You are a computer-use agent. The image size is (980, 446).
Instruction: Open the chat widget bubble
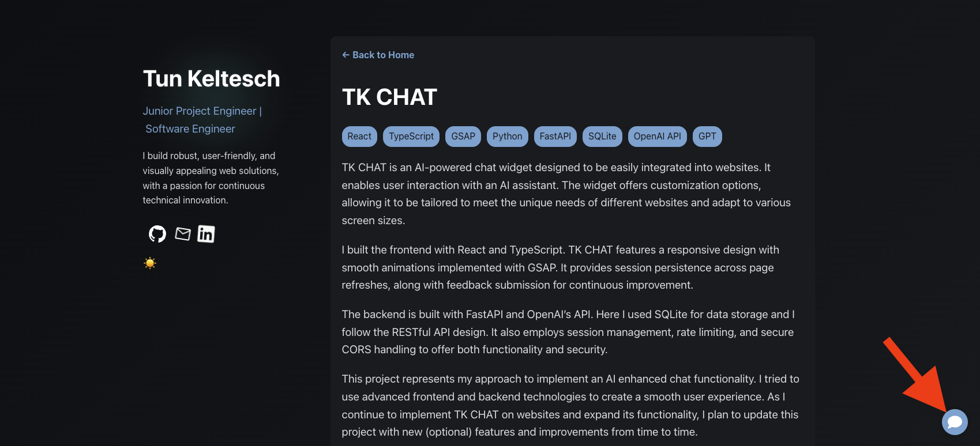[955, 422]
